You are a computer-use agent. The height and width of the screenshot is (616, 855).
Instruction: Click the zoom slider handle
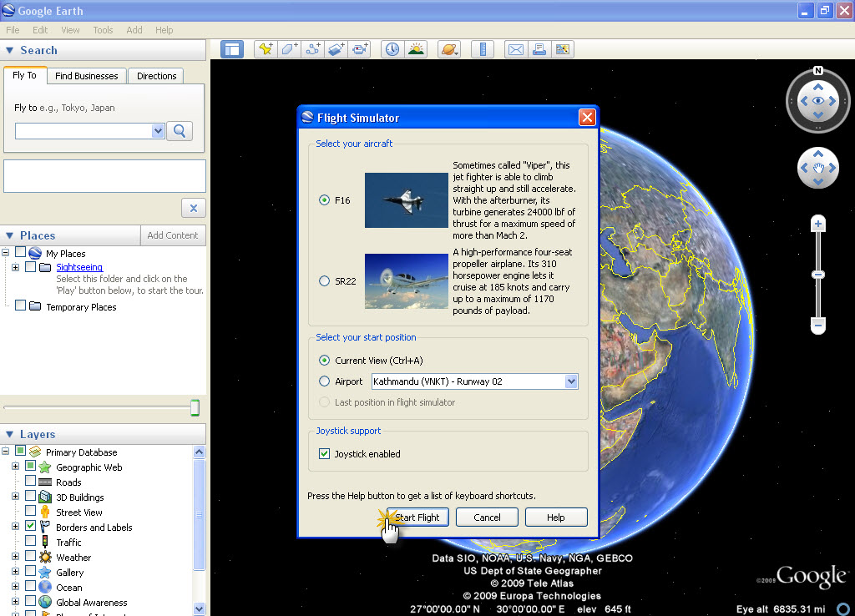tap(818, 275)
